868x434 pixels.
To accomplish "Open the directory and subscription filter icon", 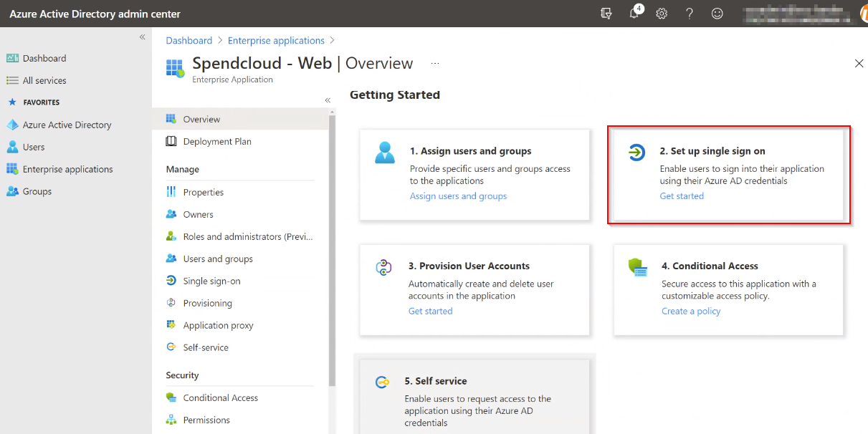I will [607, 14].
